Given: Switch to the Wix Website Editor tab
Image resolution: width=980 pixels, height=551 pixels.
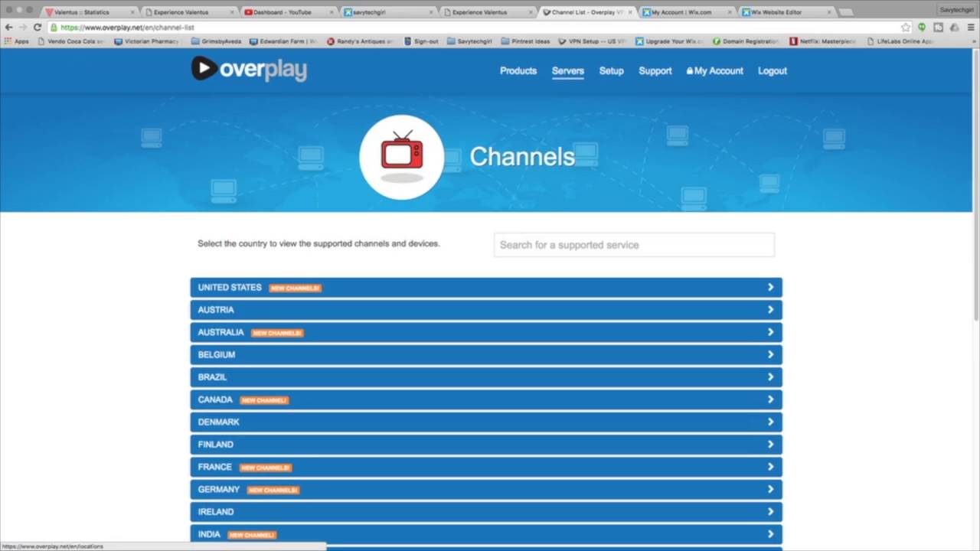Looking at the screenshot, I should pos(785,12).
